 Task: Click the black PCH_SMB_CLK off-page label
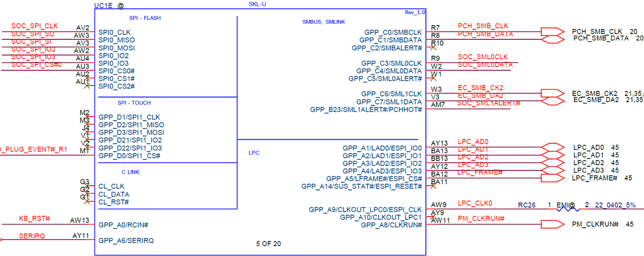click(597, 32)
